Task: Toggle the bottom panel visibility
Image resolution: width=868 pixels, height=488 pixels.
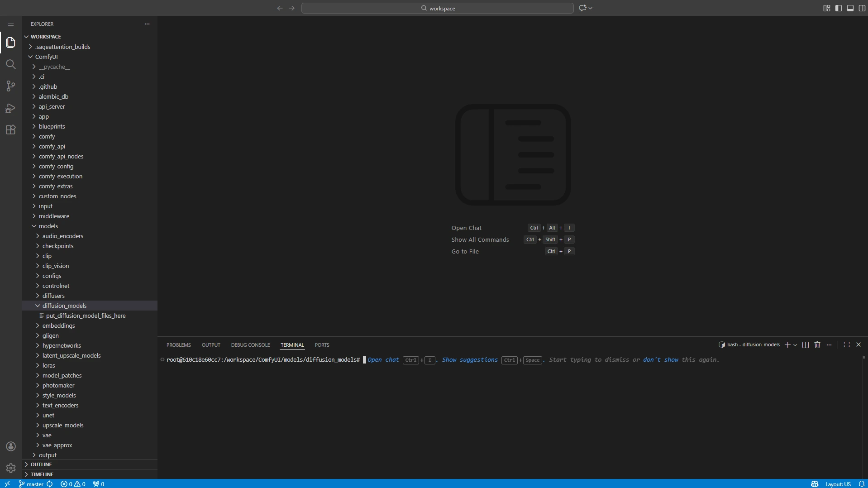Action: [x=850, y=8]
